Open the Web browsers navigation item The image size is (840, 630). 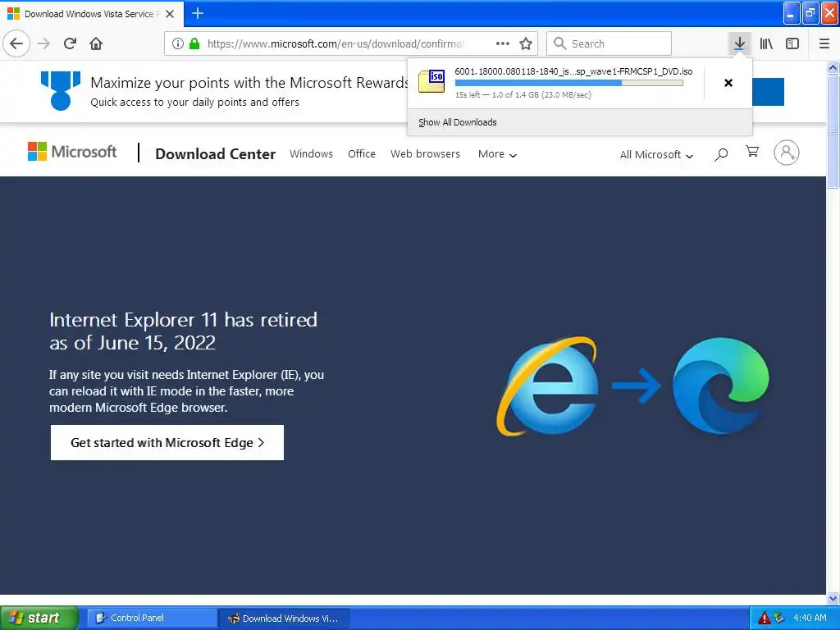[x=426, y=153]
